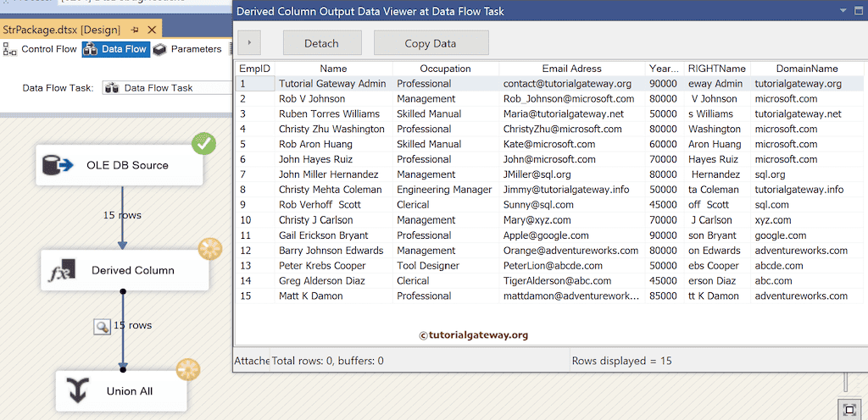Click the play/continue arrow button in Data Viewer
Image resolution: width=868 pixels, height=420 pixels.
(249, 42)
